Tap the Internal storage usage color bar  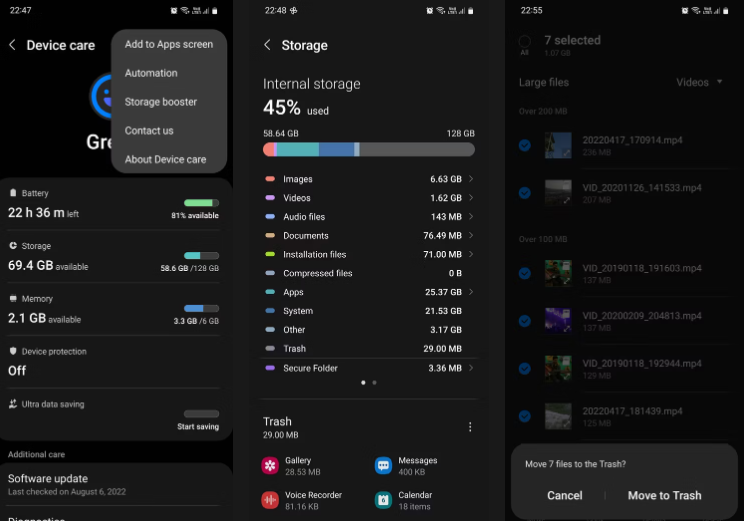pyautogui.click(x=369, y=149)
